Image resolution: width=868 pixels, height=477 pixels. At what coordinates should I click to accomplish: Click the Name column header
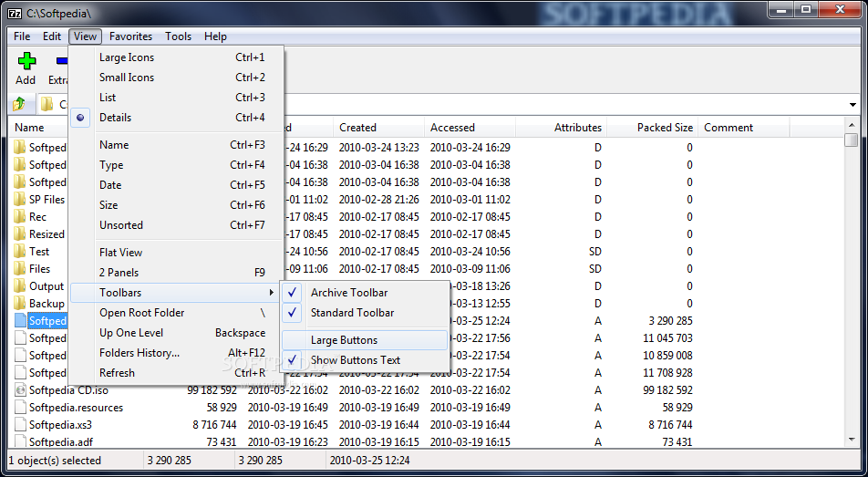pos(38,128)
